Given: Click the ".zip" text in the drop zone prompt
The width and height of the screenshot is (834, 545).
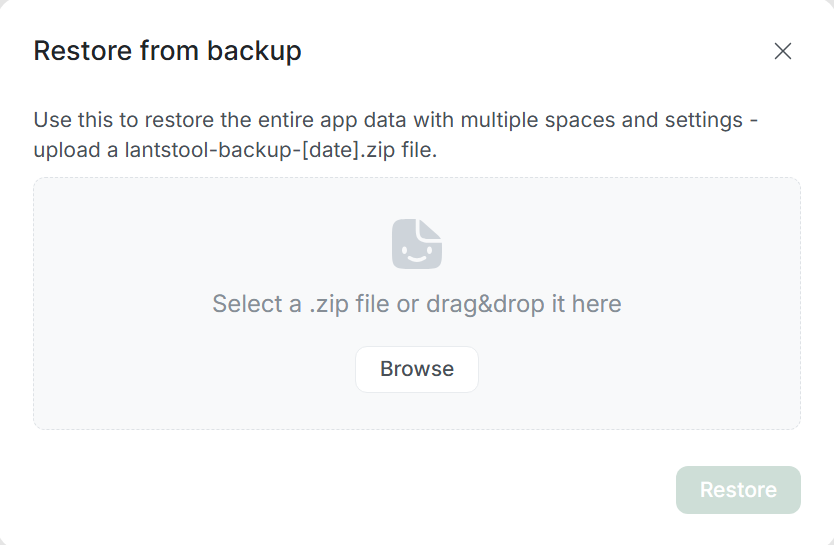Looking at the screenshot, I should [328, 304].
